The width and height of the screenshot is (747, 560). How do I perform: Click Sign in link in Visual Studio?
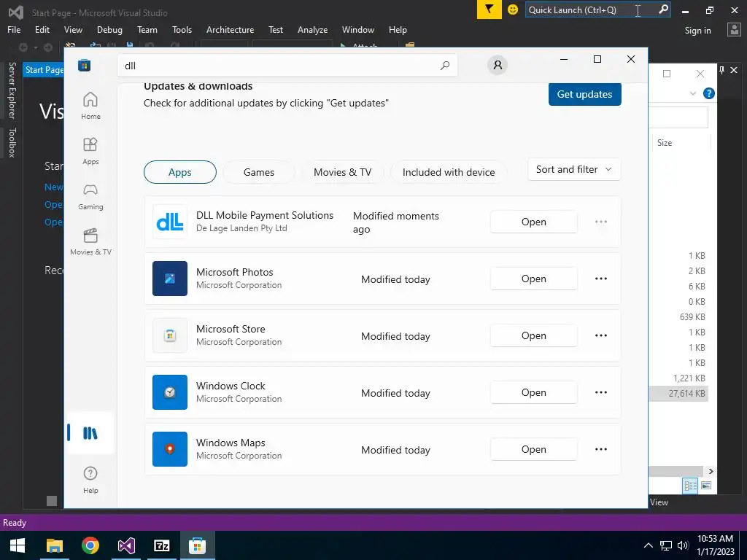point(698,31)
